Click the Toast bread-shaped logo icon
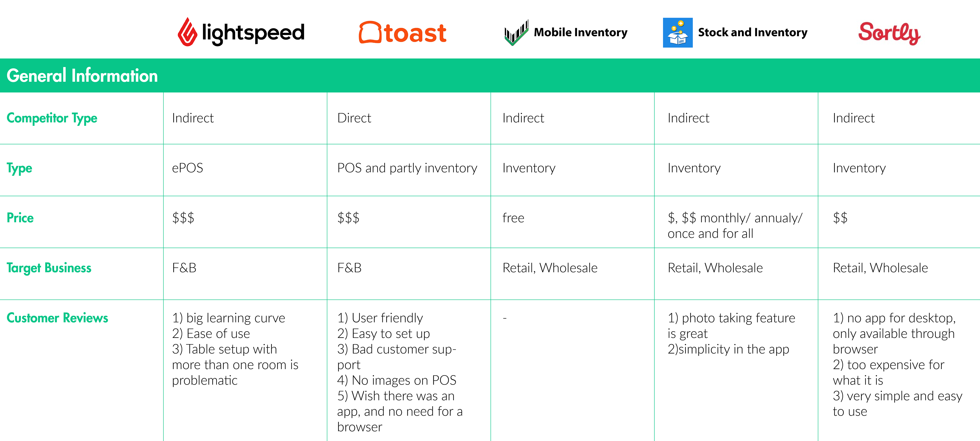Viewport: 980px width, 441px height. pyautogui.click(x=370, y=32)
